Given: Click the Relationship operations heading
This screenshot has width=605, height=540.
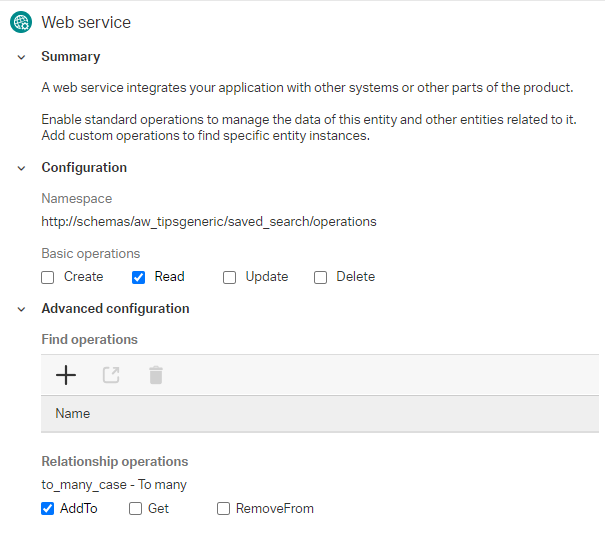Looking at the screenshot, I should [x=115, y=462].
